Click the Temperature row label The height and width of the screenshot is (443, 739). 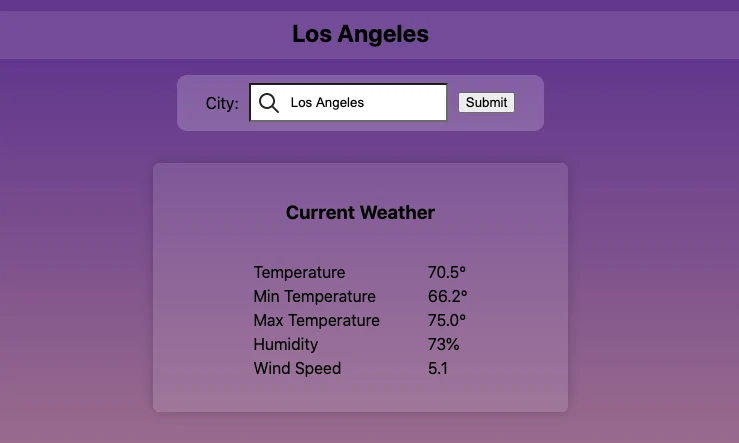tap(299, 272)
